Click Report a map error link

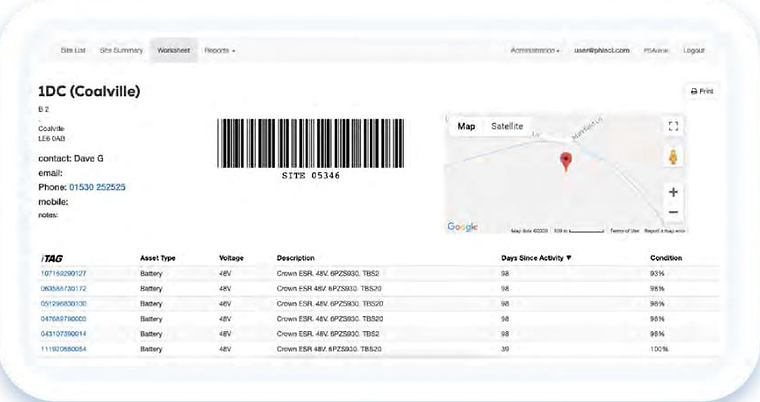[x=665, y=231]
